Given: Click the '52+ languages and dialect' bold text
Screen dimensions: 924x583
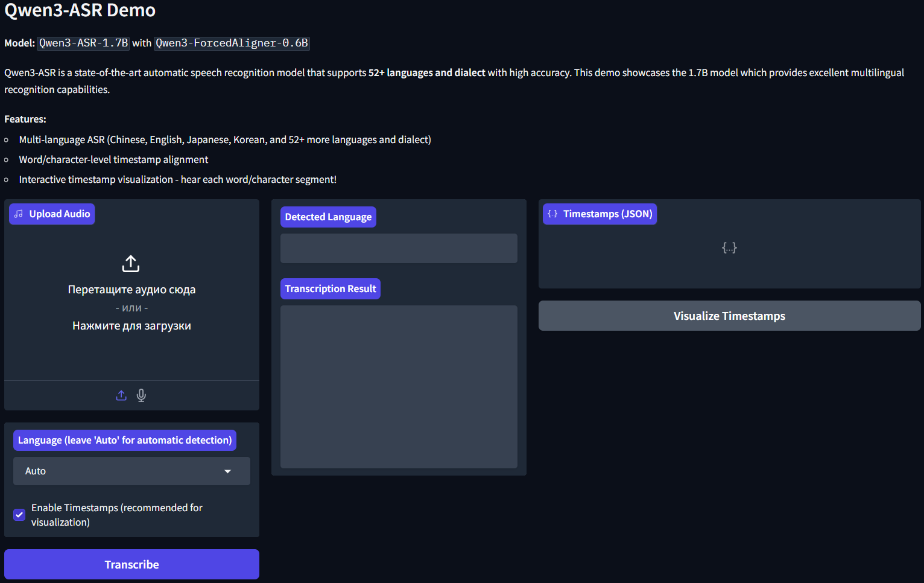Looking at the screenshot, I should pyautogui.click(x=427, y=72).
